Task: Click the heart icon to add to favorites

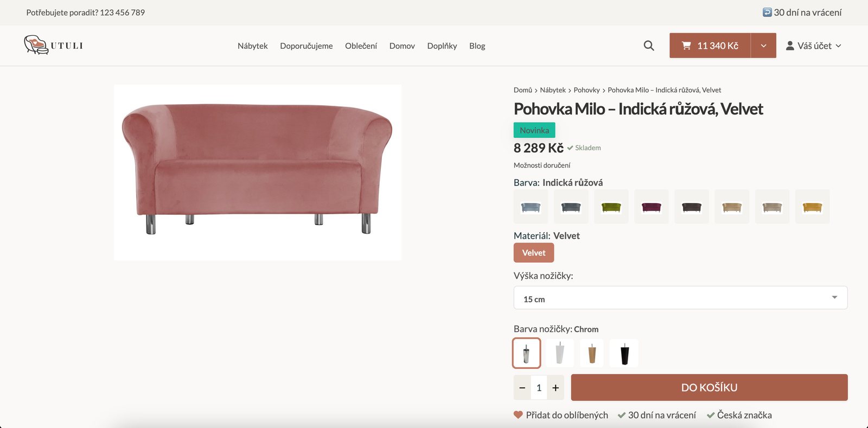Action: pos(518,415)
